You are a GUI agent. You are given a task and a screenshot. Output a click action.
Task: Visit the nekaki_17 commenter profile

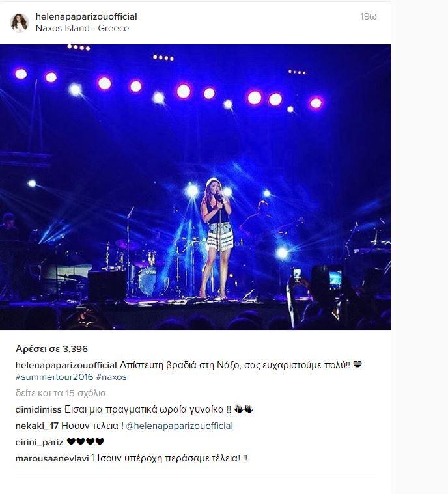tap(37, 426)
